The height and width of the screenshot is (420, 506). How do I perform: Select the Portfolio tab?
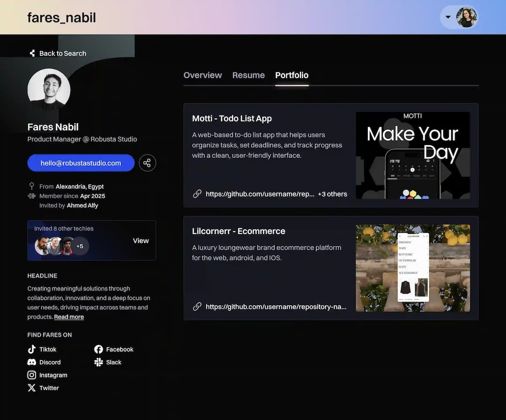point(291,75)
